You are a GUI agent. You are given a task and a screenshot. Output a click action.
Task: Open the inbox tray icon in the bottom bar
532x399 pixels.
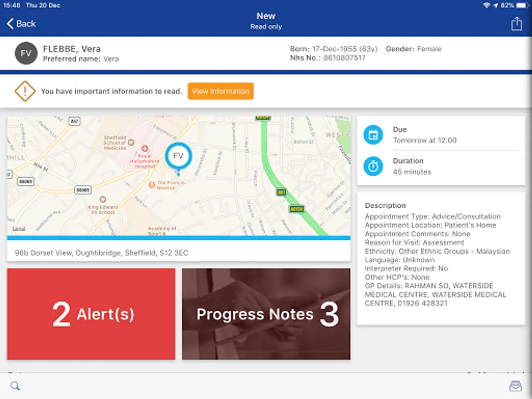(x=516, y=386)
